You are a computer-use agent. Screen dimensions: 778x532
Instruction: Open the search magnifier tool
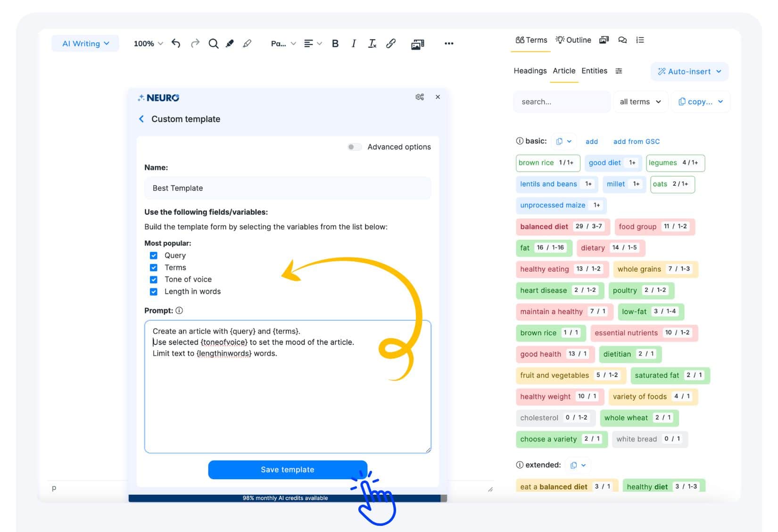coord(214,43)
